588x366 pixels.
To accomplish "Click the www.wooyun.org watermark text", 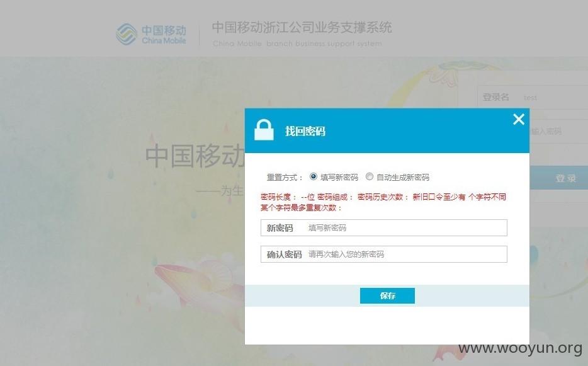I will (521, 348).
